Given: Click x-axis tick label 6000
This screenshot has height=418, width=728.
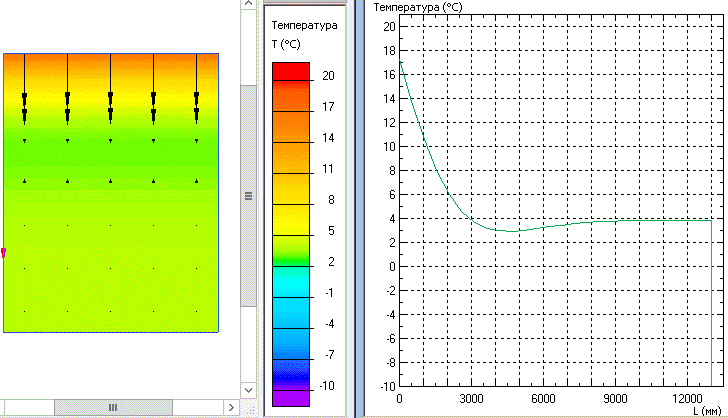Looking at the screenshot, I should 543,398.
